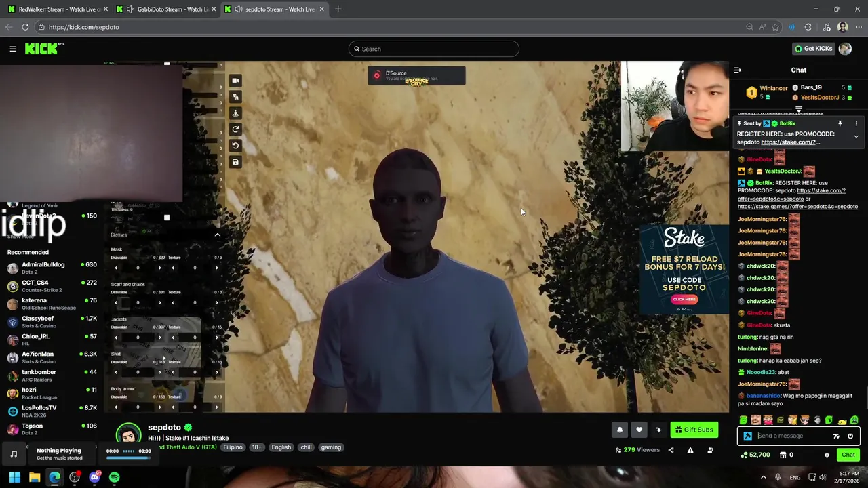The image size is (868, 488).
Task: Click the 18+ tag
Action: tap(257, 447)
